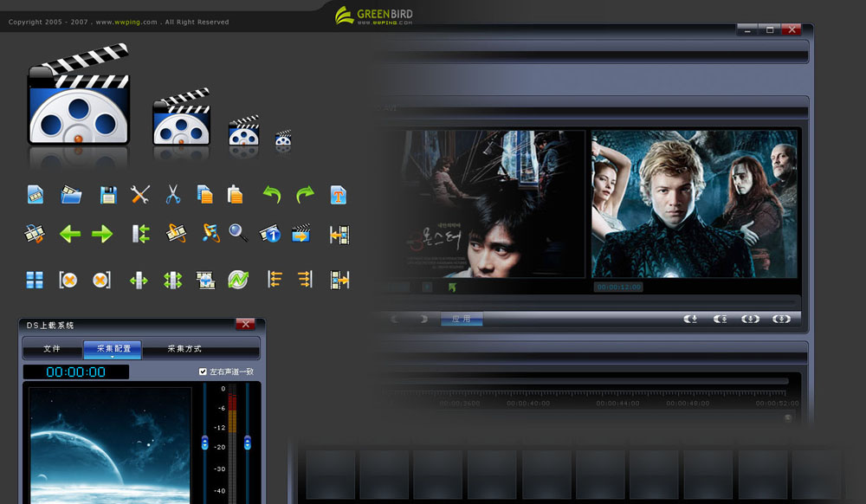This screenshot has width=866, height=504.
Task: Click the new film document icon
Action: [x=36, y=194]
